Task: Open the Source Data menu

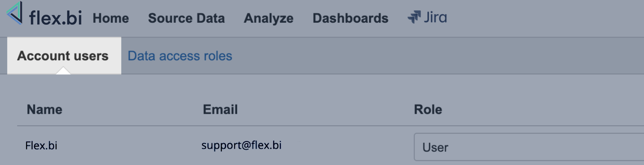Action: [186, 18]
